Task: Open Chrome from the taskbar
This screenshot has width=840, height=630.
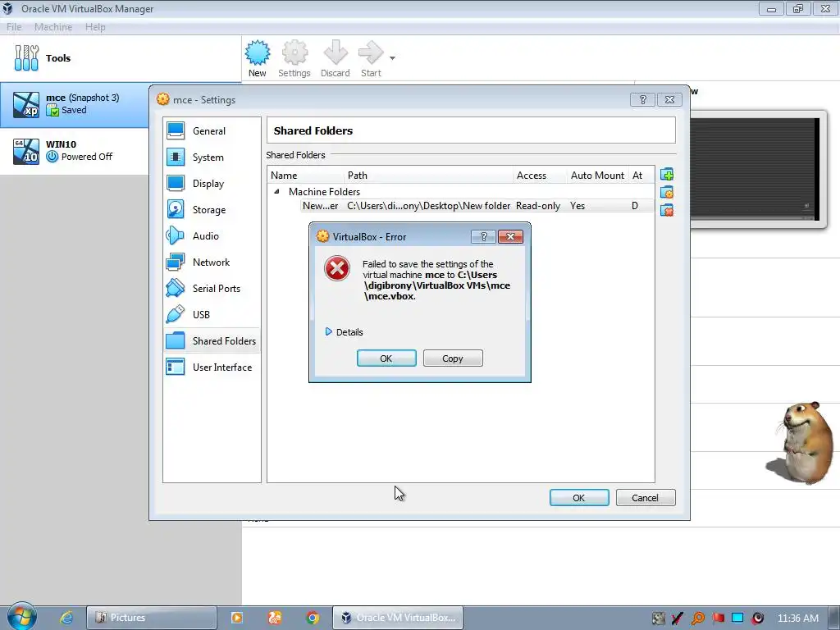Action: 313,618
